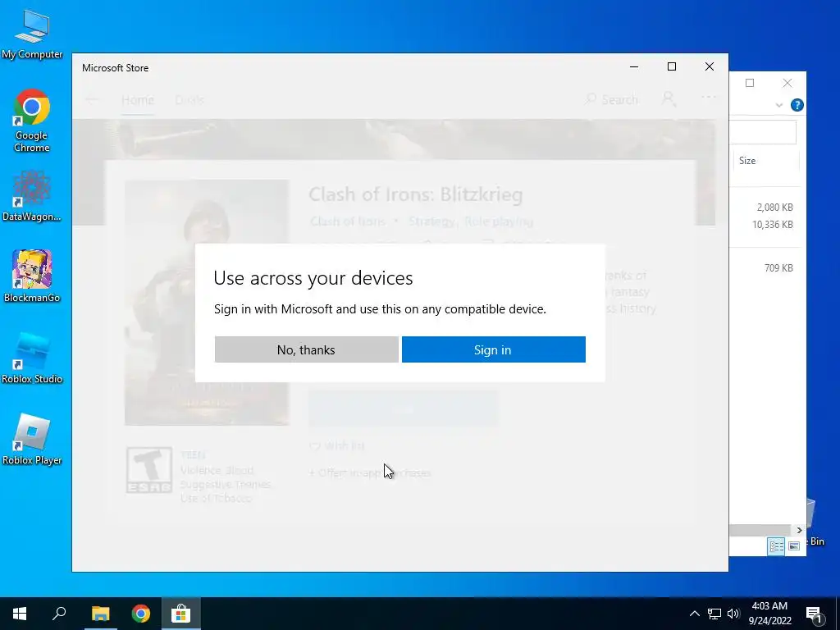Select Microsoft Store taskbar icon
Image resolution: width=840 pixels, height=630 pixels.
click(x=181, y=614)
